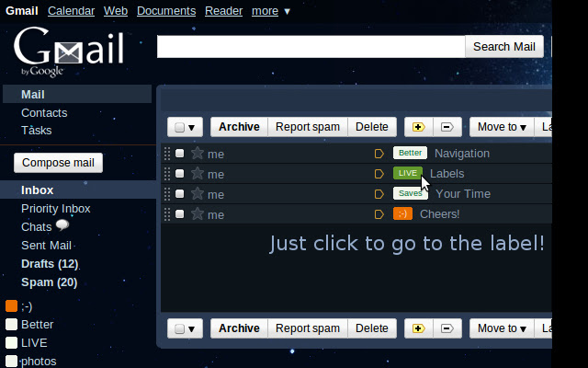The width and height of the screenshot is (588, 368).
Task: Click the green LIVE label tag
Action: click(x=408, y=173)
